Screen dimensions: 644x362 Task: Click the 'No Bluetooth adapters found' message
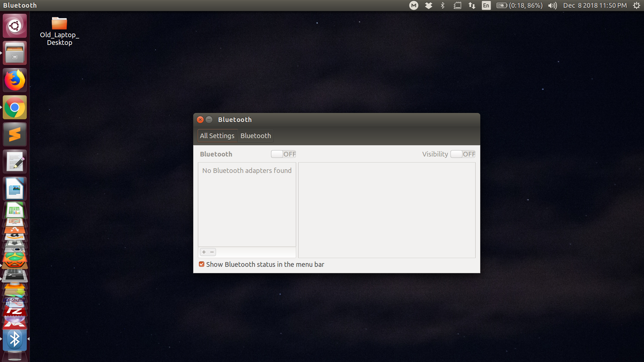click(x=247, y=171)
